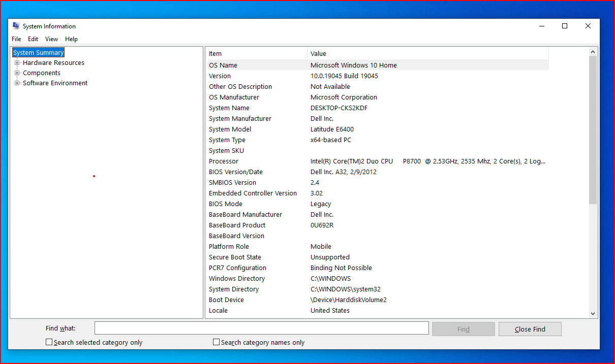
Task: Click inside the Find what input field
Action: pos(261,327)
